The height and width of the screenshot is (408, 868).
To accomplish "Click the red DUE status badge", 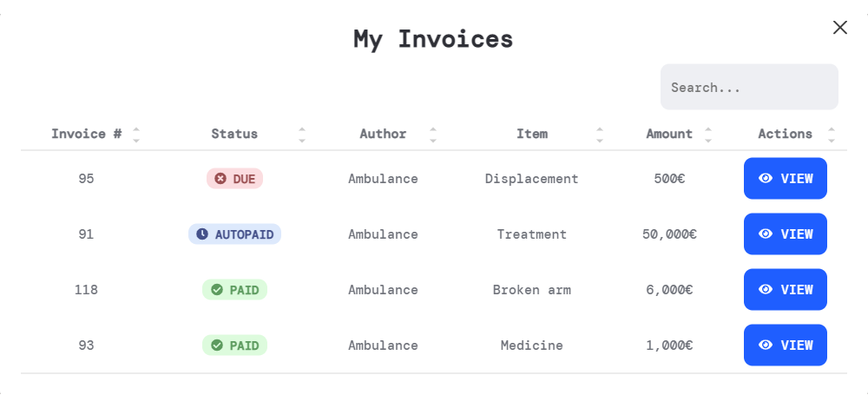I will tap(234, 179).
